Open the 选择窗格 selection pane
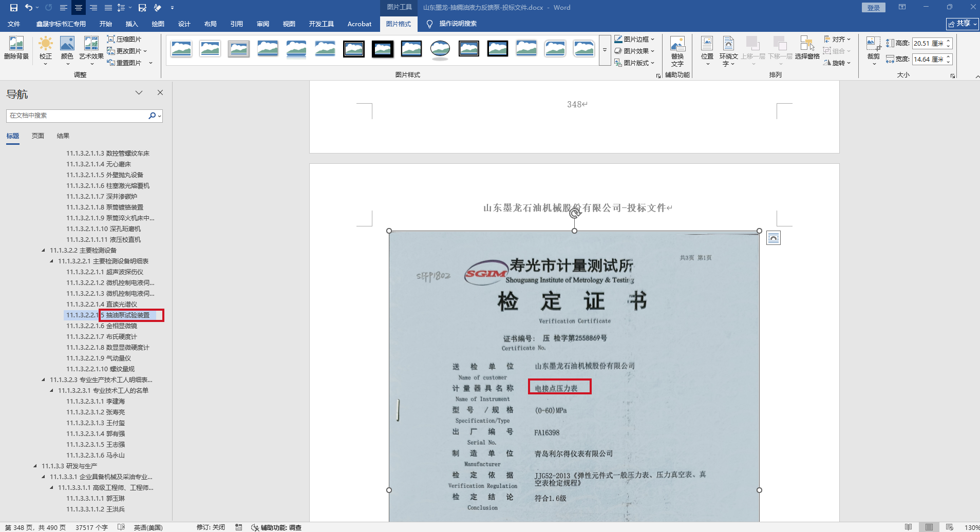Image resolution: width=980 pixels, height=532 pixels. (x=807, y=48)
